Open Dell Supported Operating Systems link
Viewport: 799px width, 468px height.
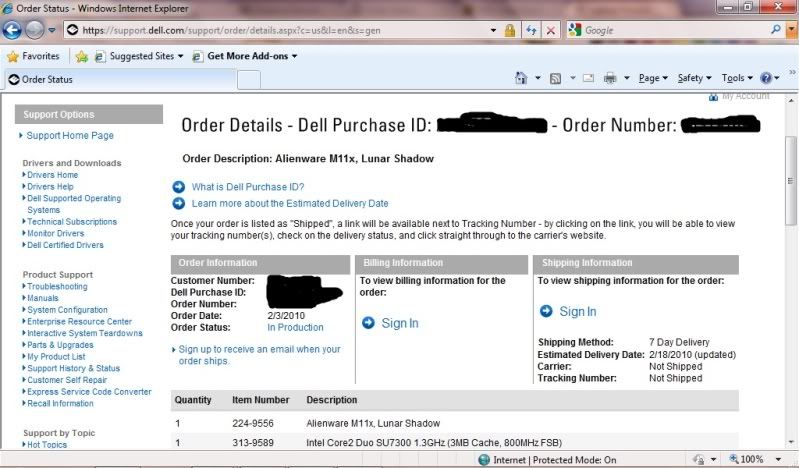[x=74, y=204]
